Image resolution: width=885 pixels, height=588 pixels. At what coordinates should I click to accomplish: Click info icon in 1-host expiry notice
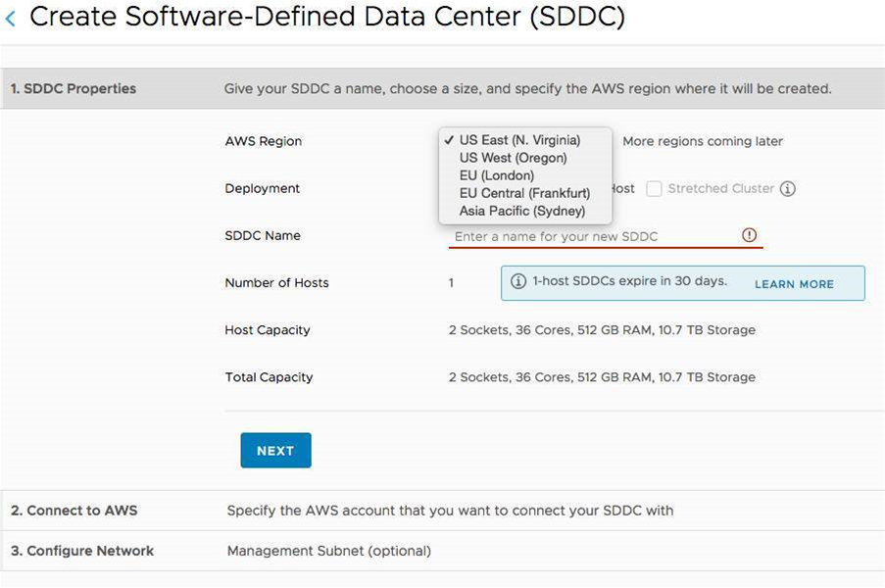pyautogui.click(x=518, y=281)
